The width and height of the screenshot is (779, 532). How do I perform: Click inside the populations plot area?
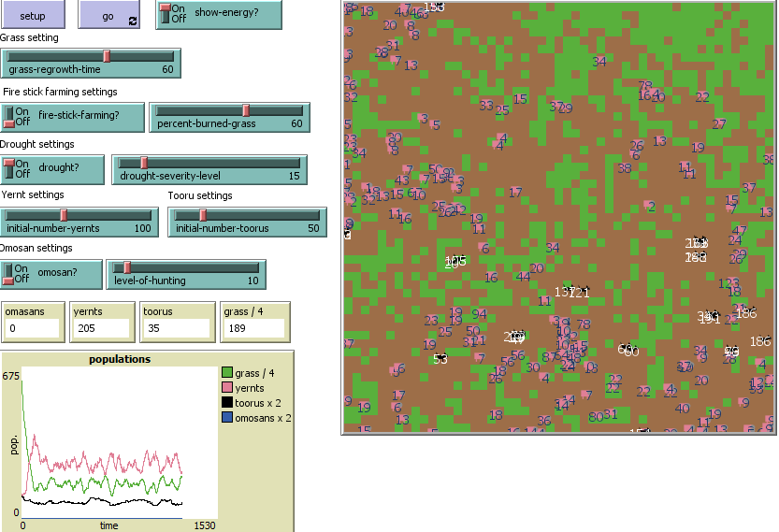click(x=120, y=442)
